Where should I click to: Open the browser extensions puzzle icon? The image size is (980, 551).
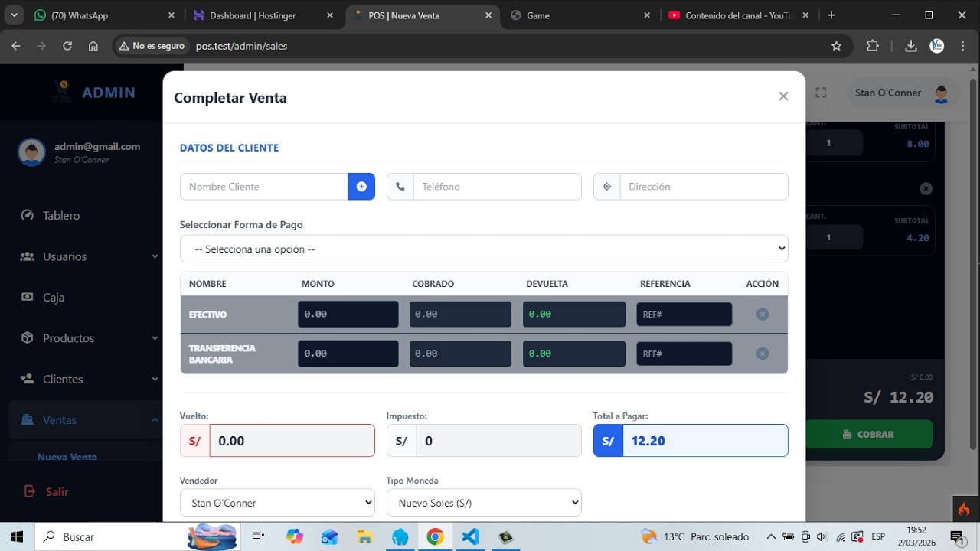(x=873, y=46)
